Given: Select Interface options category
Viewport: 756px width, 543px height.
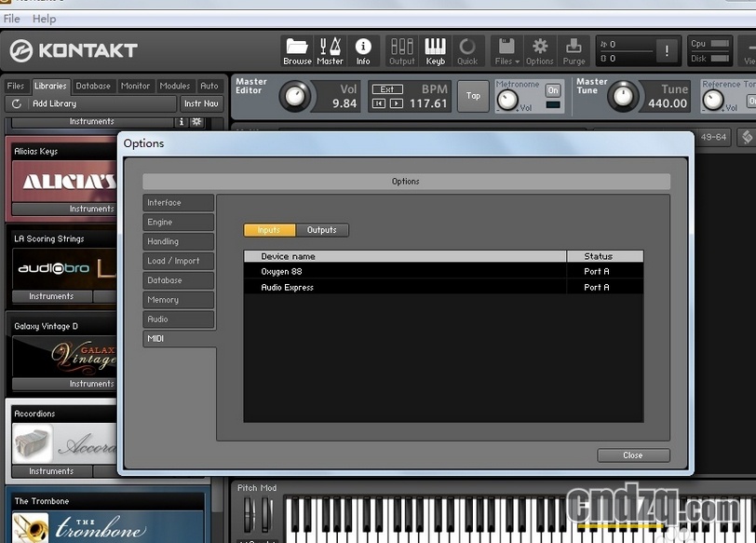Looking at the screenshot, I should click(x=179, y=202).
